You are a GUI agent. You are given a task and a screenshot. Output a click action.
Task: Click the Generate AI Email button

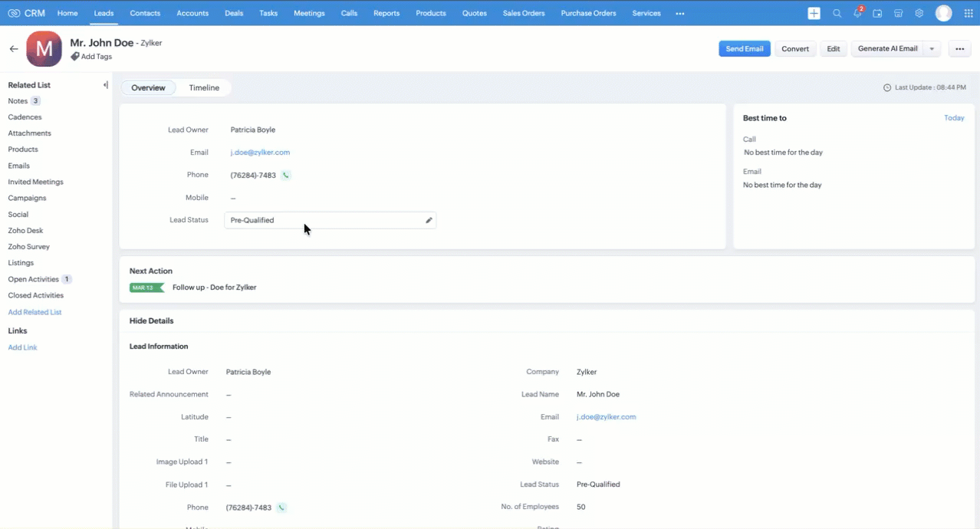click(887, 49)
